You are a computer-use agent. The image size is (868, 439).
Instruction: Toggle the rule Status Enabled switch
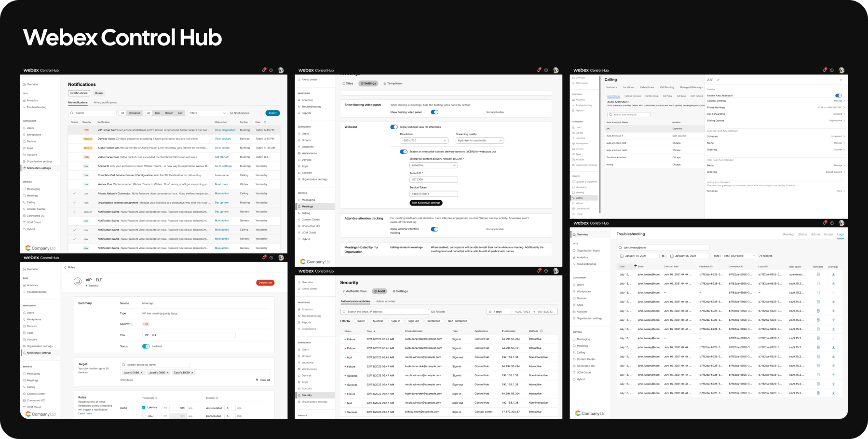[x=146, y=346]
